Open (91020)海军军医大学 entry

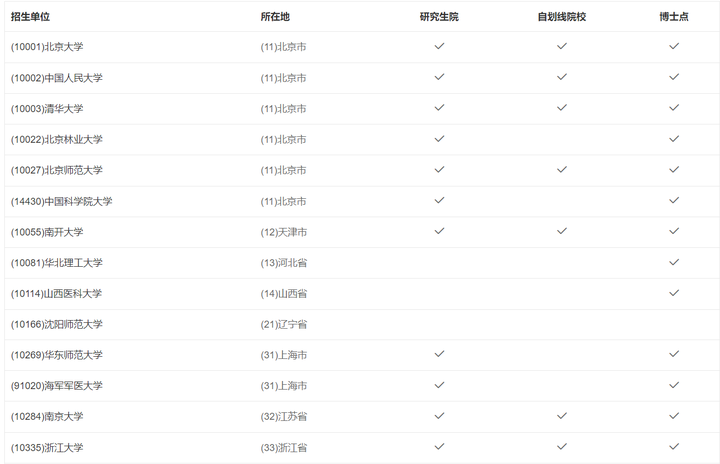coord(56,386)
